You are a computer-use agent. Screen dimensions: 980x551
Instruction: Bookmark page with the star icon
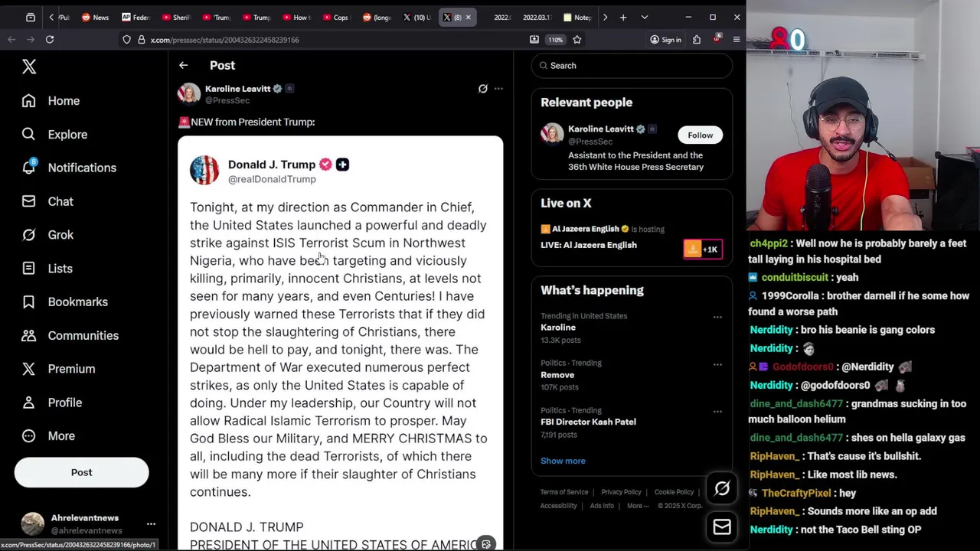(577, 40)
